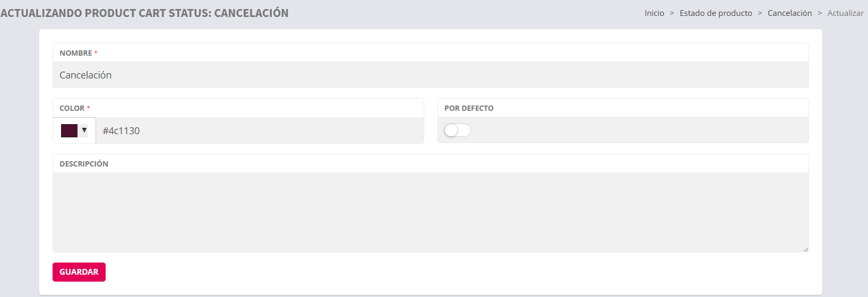This screenshot has width=868, height=297.
Task: Toggle the Por Defecto switch
Action: coord(457,130)
